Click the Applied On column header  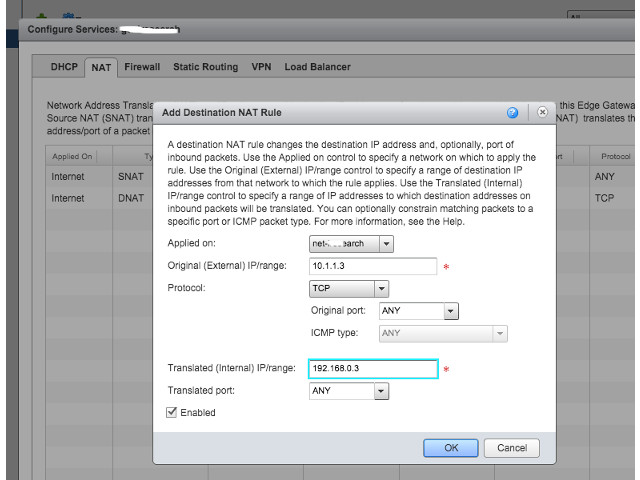tap(73, 156)
